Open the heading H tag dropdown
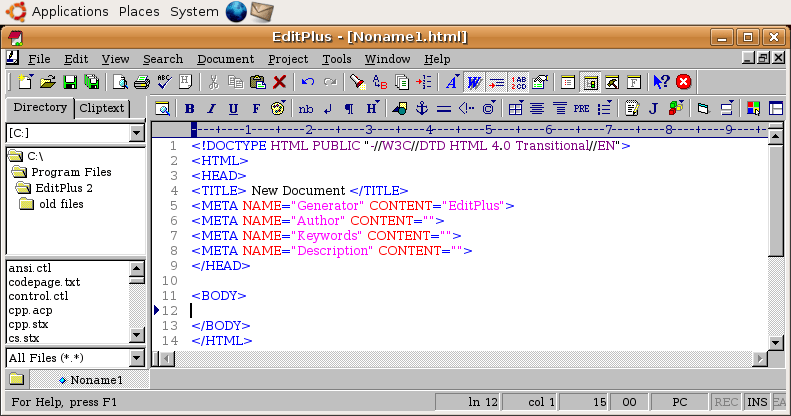This screenshot has width=791, height=416. 372,108
